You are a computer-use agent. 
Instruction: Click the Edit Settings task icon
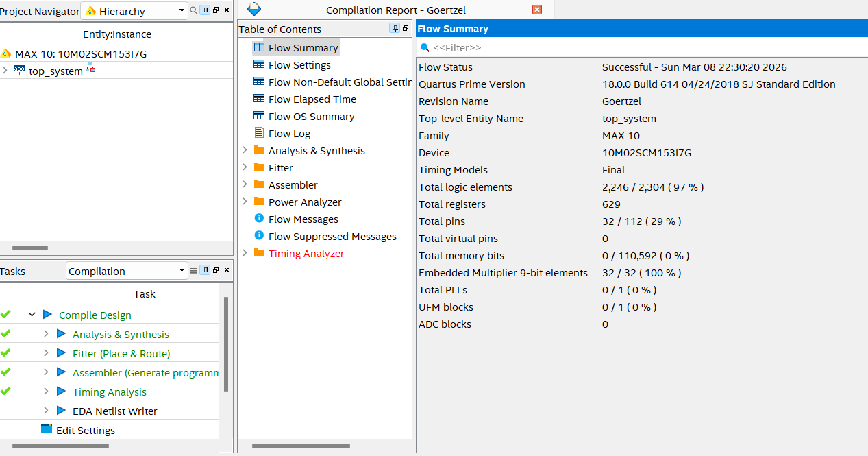point(46,430)
